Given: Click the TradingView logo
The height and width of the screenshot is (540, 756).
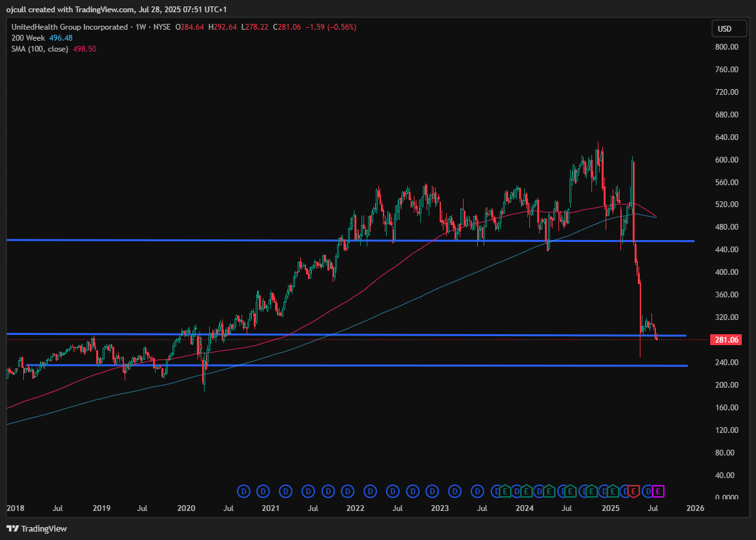Looking at the screenshot, I should coord(37,528).
